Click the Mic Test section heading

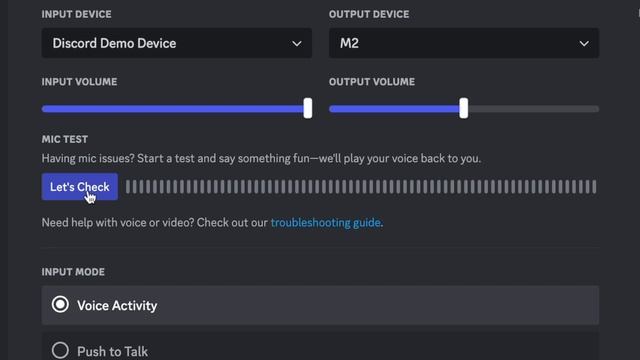click(64, 139)
